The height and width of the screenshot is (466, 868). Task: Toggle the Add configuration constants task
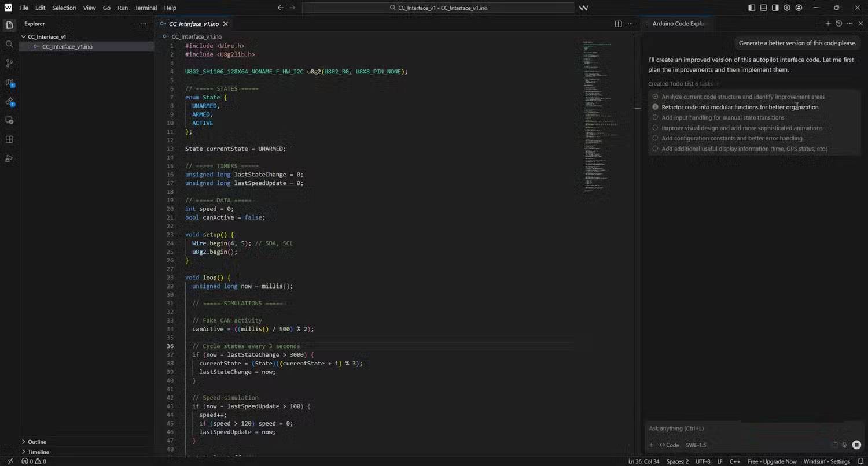[x=656, y=138]
